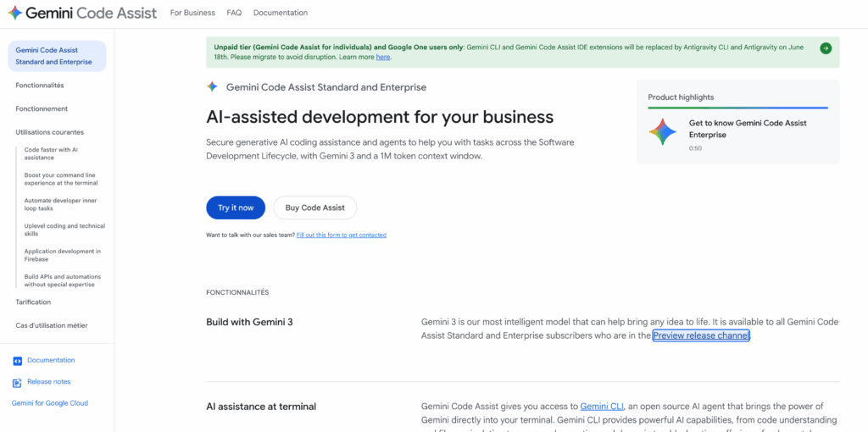The width and height of the screenshot is (868, 432).
Task: Go to Fonctionnement in the sidebar
Action: click(42, 109)
